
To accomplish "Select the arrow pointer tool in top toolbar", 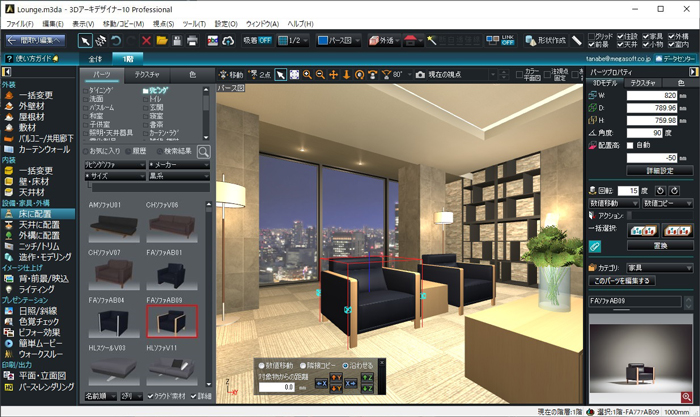I will point(86,41).
